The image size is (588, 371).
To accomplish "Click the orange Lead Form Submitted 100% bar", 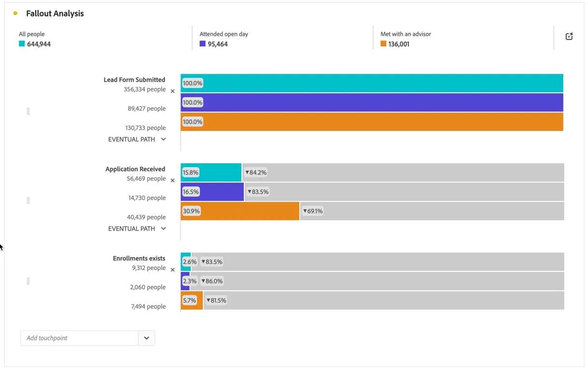I will point(372,122).
